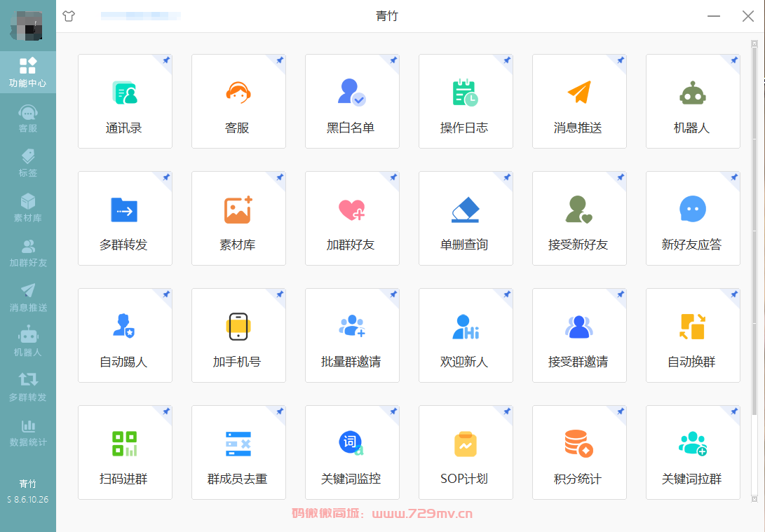The image size is (765, 532).
Task: Open the 积分统计 points statistics tool
Action: 579,452
